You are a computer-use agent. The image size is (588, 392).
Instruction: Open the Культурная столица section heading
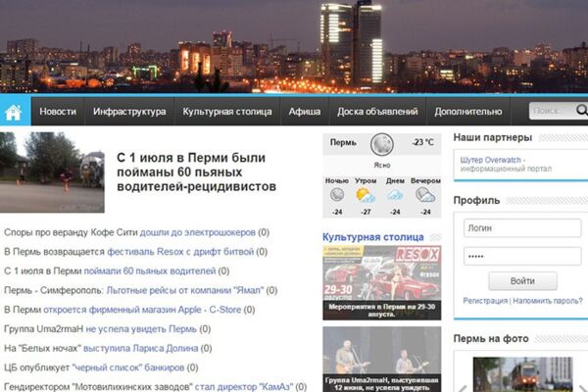tap(372, 237)
